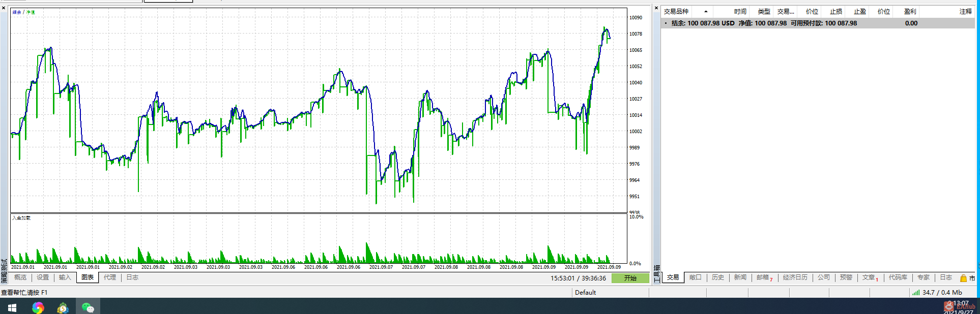The height and width of the screenshot is (314, 980).
Task: Open the 代理 tab
Action: coord(110,277)
